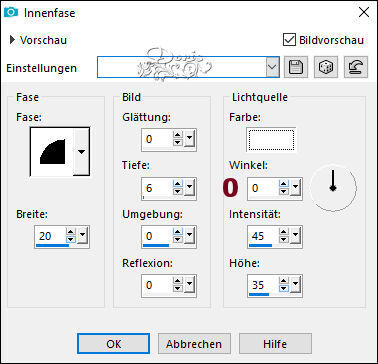Click the Innenfase camera title icon

tap(11, 13)
